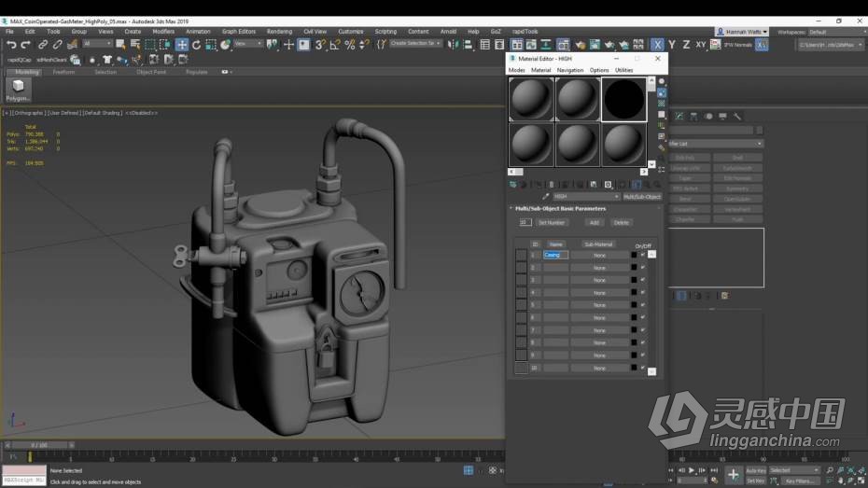Open the Modifier List dropdown
The image size is (868, 488).
coord(715,144)
